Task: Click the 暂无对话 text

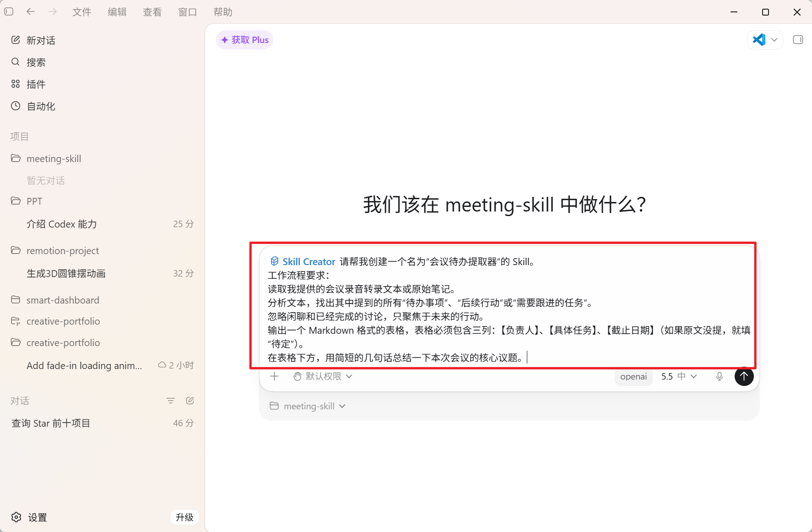Action: (x=46, y=180)
